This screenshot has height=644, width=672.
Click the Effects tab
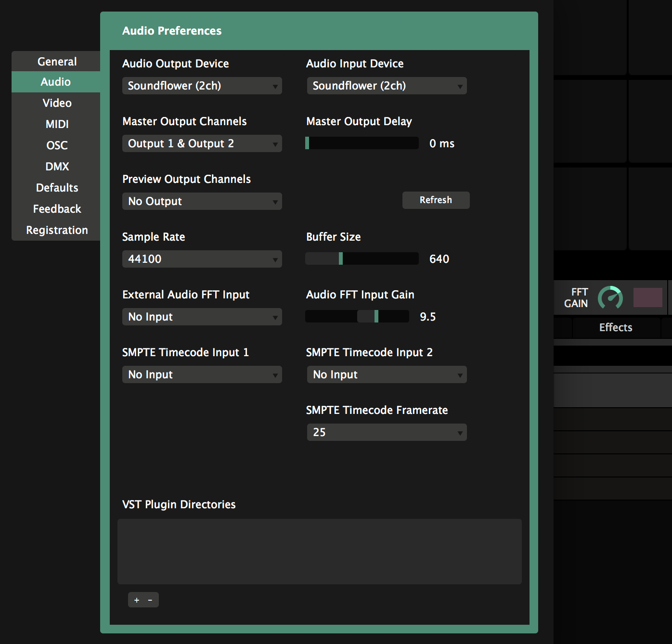pyautogui.click(x=616, y=327)
